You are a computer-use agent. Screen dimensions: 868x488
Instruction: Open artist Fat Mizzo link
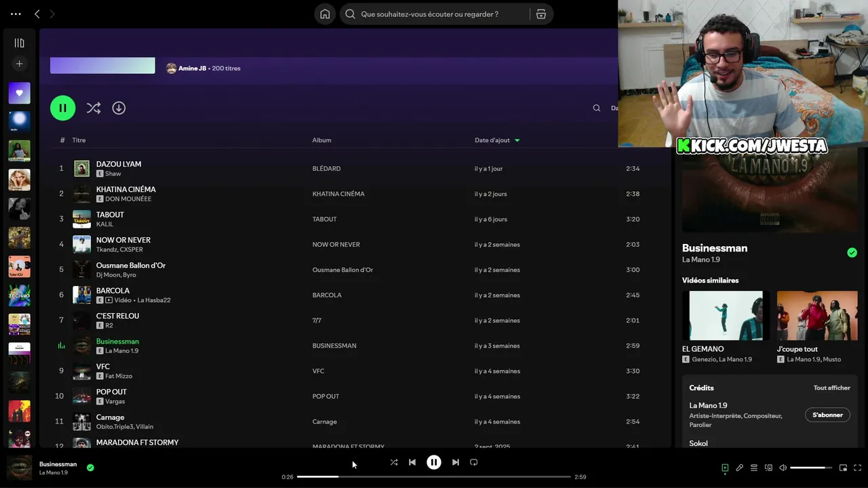point(119,376)
